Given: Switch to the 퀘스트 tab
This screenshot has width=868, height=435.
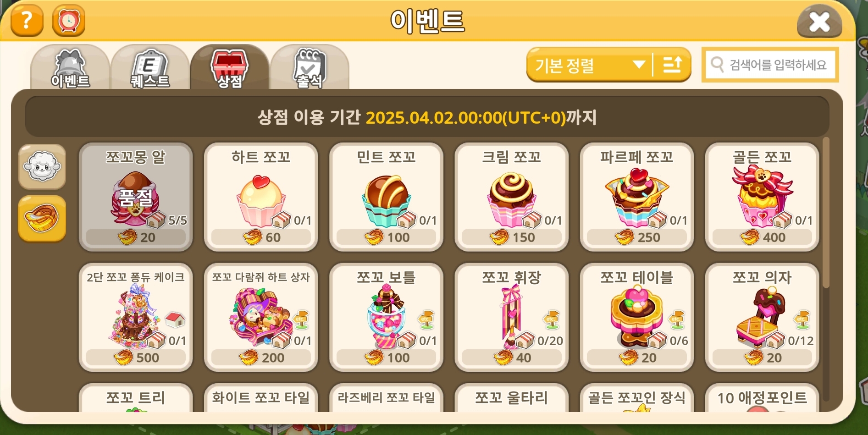Looking at the screenshot, I should click(150, 67).
